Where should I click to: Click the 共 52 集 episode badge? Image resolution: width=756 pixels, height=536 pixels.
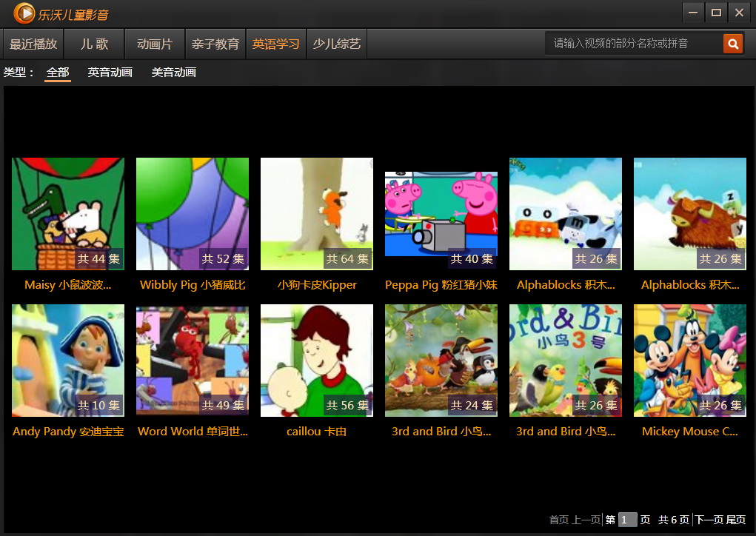tap(223, 259)
